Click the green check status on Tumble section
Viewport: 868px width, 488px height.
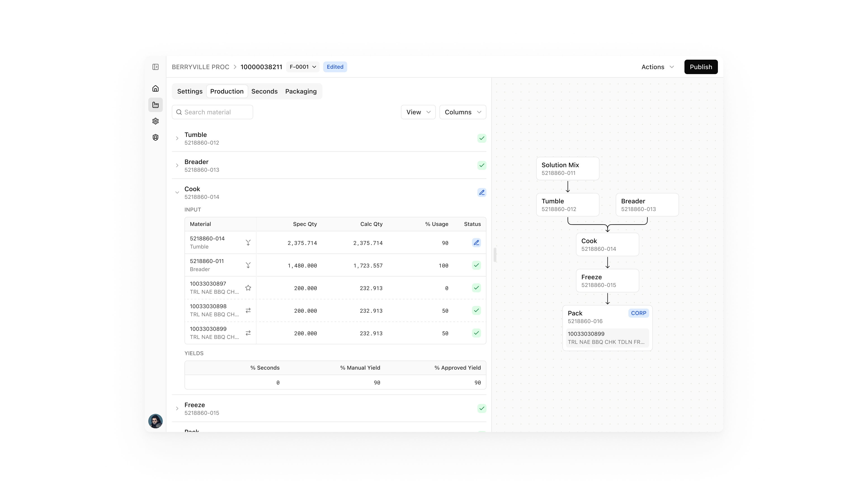tap(482, 138)
